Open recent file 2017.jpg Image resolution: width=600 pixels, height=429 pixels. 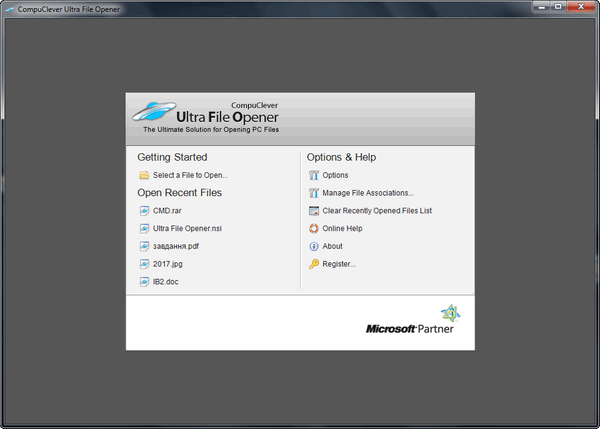[x=168, y=264]
